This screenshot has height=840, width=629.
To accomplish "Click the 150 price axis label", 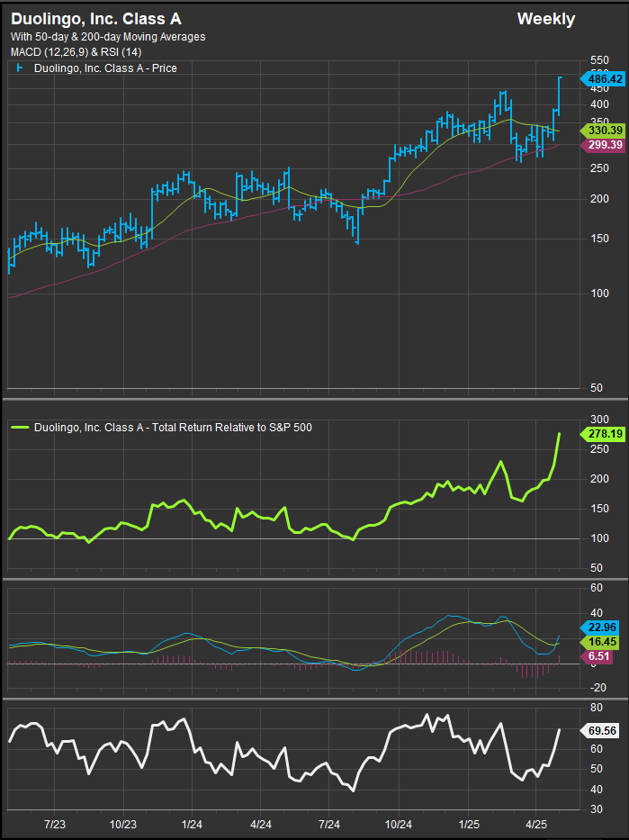I will [599, 238].
